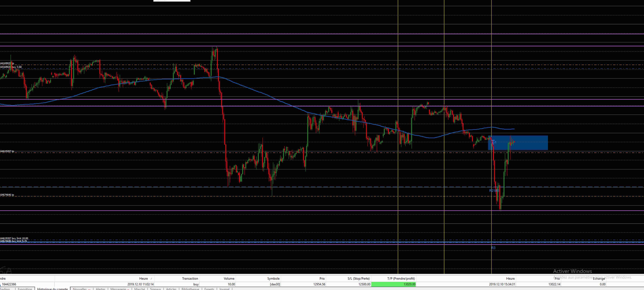The width and height of the screenshot is (644, 290).
Task: Click the open price 12954.56
Action: click(319, 284)
